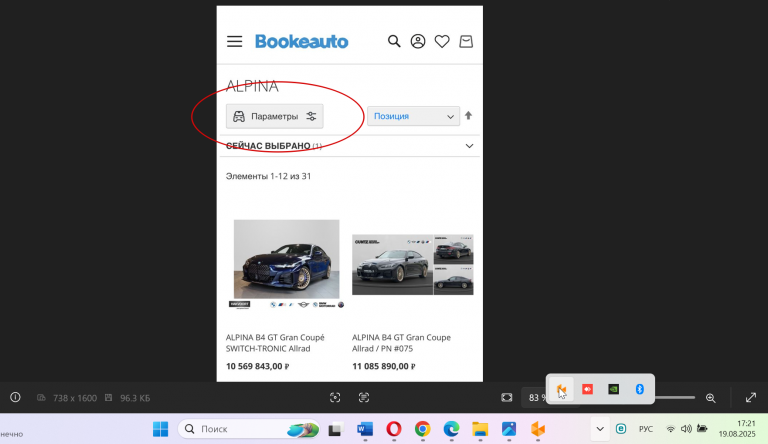Open File Explorer from the taskbar
The image size is (768, 444).
(x=480, y=429)
